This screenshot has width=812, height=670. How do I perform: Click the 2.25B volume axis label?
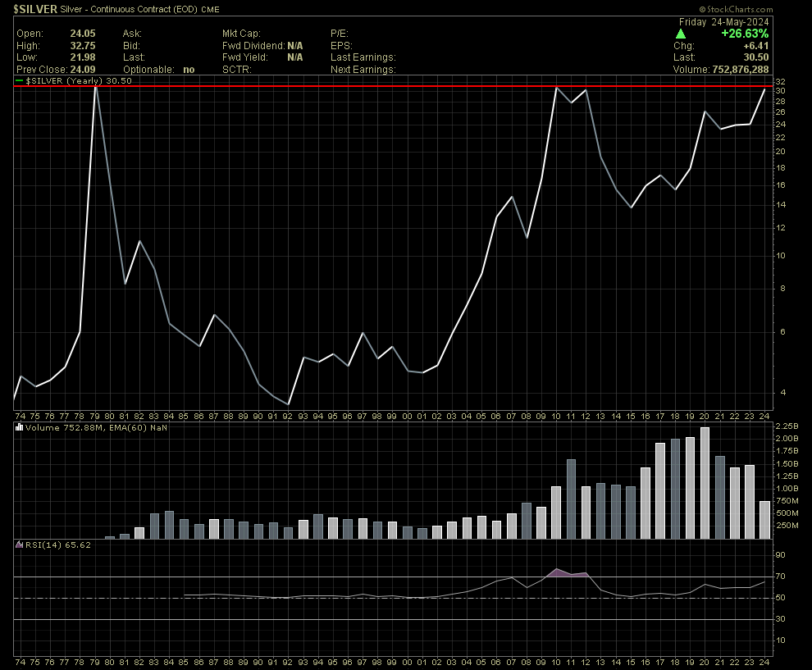tap(787, 426)
